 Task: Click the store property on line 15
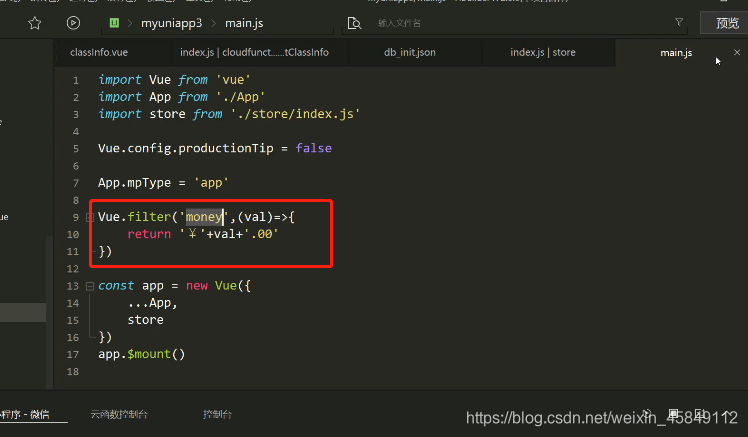145,320
